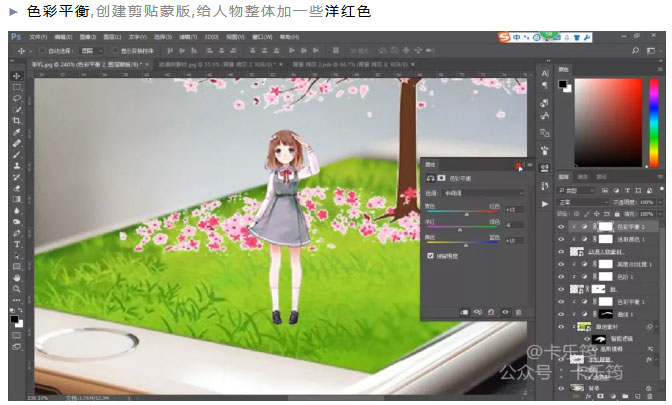Select the Rectangle shape tool
The height and width of the screenshot is (405, 672).
(x=17, y=267)
